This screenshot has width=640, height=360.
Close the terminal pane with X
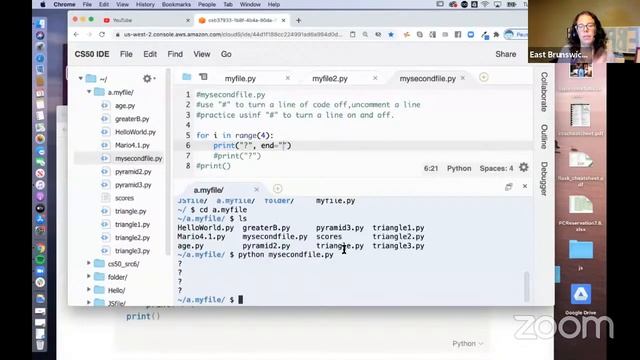coord(525,186)
